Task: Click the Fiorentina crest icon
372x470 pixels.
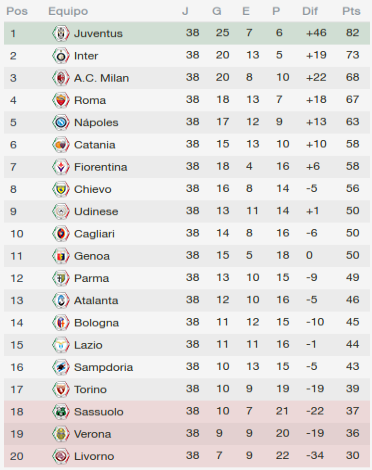Action: coord(61,167)
